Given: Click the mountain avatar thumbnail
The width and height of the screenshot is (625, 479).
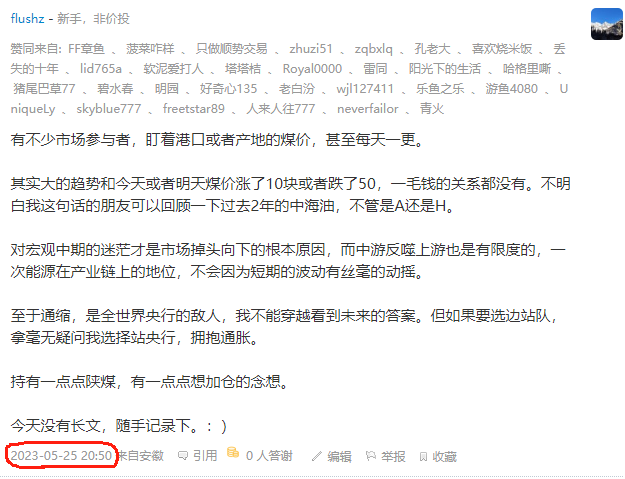Looking at the screenshot, I should [x=607, y=24].
